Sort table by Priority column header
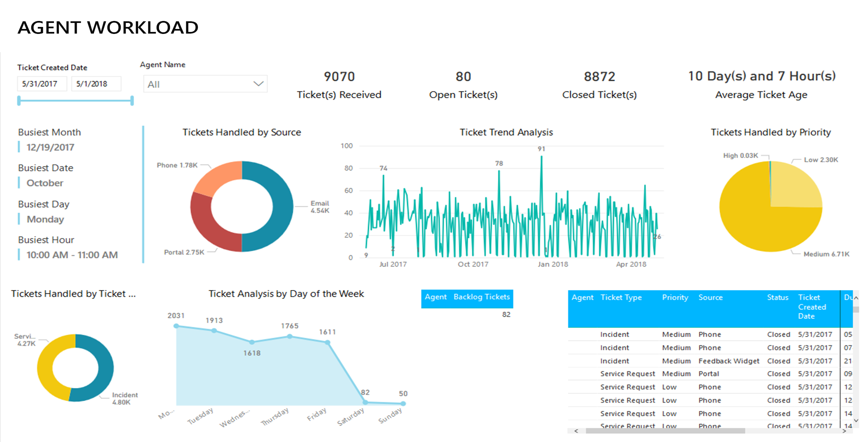Viewport: 868px width, 442px height. [x=675, y=297]
